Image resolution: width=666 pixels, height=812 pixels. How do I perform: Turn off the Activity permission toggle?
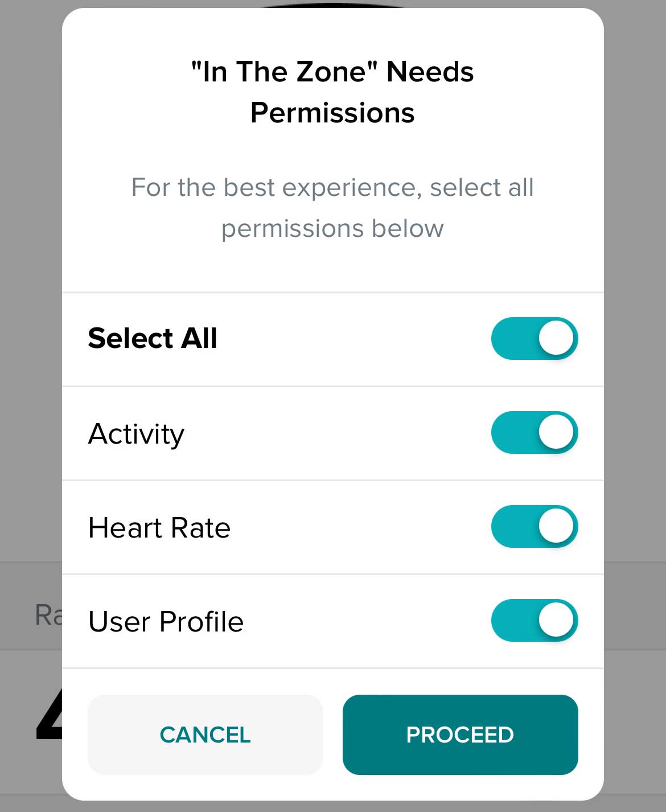[534, 432]
